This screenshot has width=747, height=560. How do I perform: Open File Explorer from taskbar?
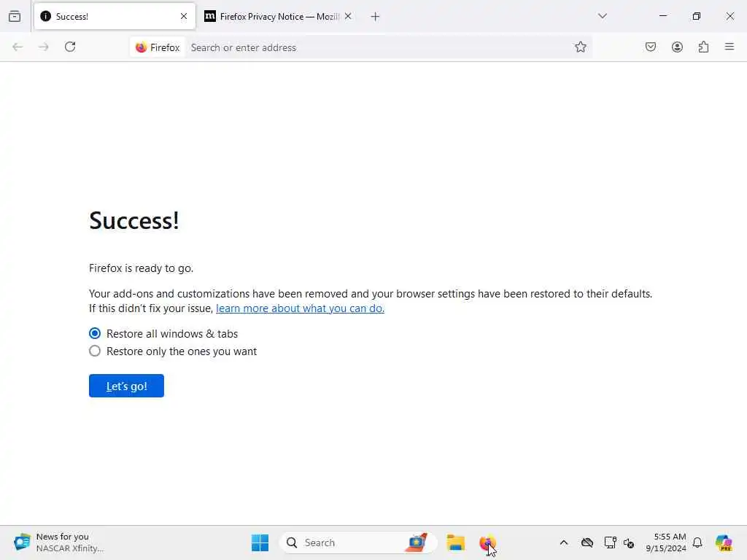455,542
